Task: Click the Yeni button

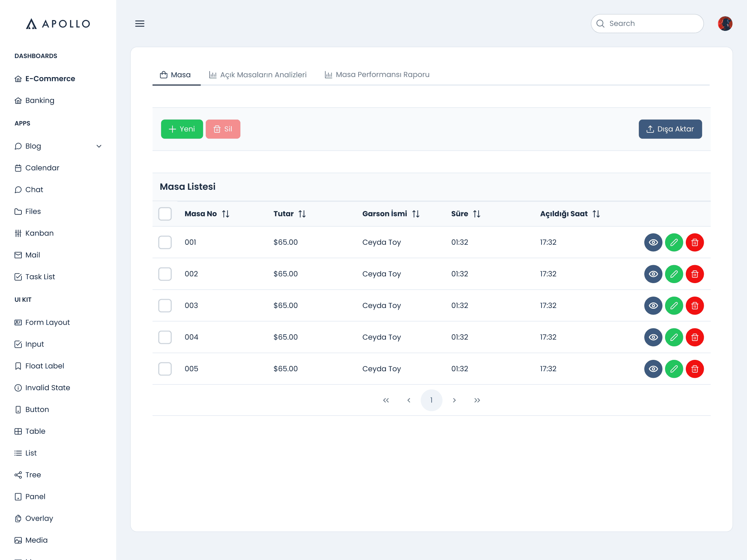Action: pyautogui.click(x=182, y=129)
